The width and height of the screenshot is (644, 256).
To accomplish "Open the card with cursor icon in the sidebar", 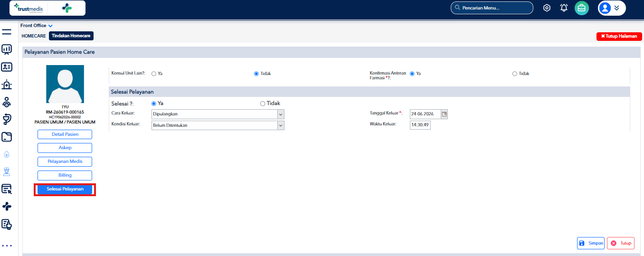I will [7, 189].
